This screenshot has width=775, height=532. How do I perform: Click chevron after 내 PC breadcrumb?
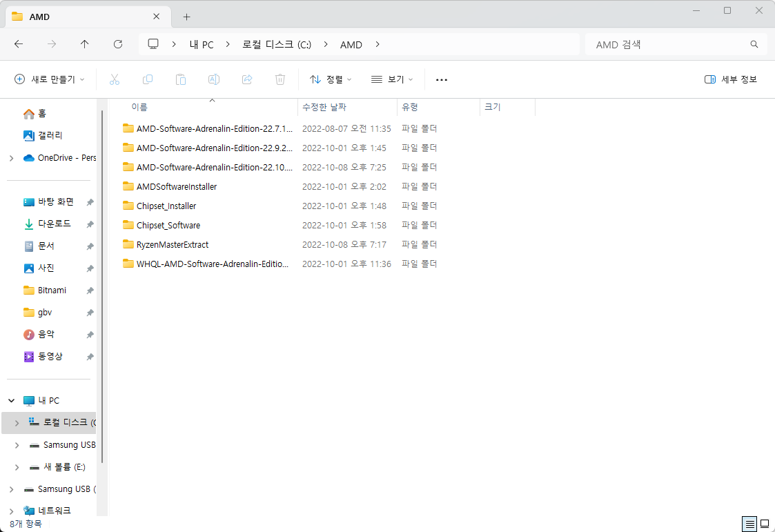click(228, 44)
